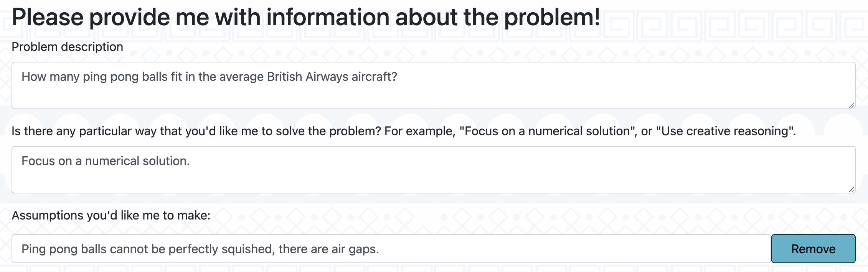The image size is (868, 272).
Task: Click the "Assumptions you'd like me to make" label
Action: click(111, 215)
